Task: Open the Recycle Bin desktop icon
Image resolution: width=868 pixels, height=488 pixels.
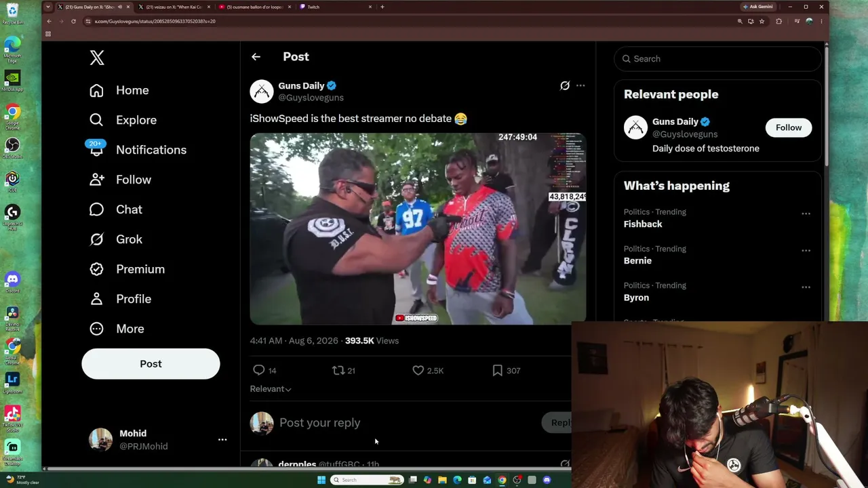Action: coord(12,14)
